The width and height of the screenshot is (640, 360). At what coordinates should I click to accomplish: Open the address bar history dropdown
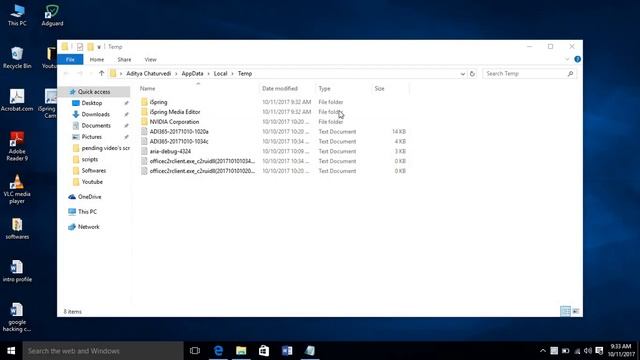[x=462, y=74]
